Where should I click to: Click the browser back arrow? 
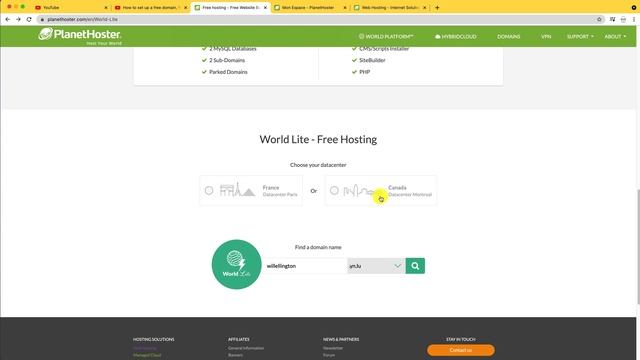coord(8,19)
